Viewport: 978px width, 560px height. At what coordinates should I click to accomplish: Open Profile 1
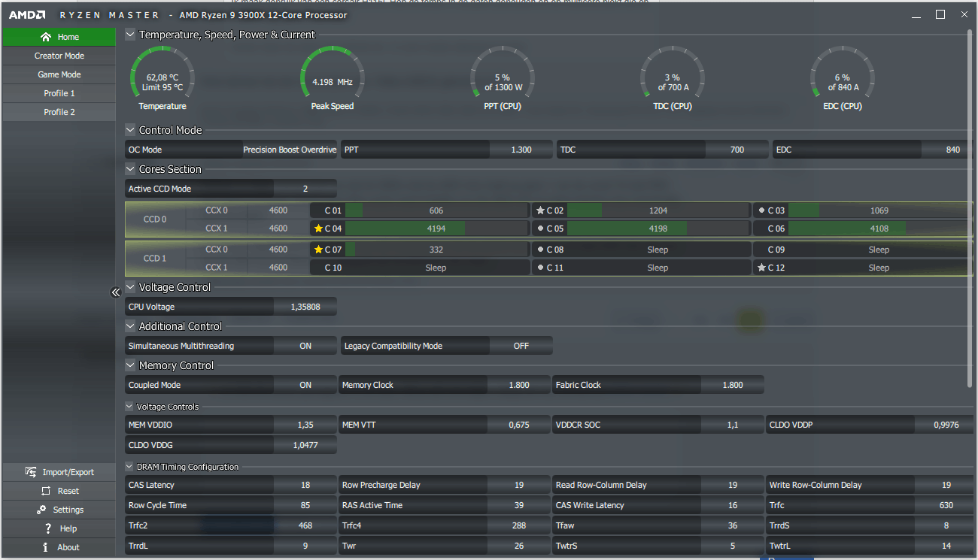click(x=59, y=93)
